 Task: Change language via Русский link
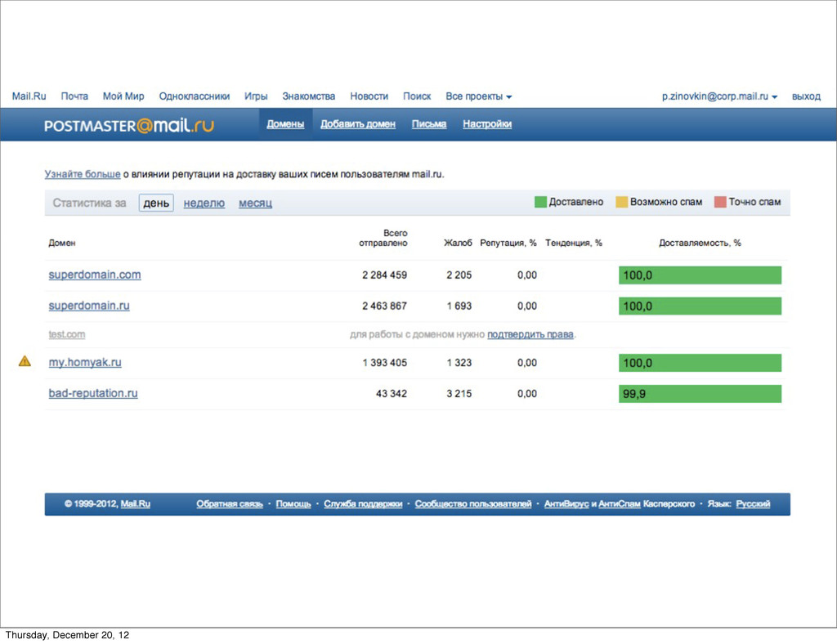(753, 503)
